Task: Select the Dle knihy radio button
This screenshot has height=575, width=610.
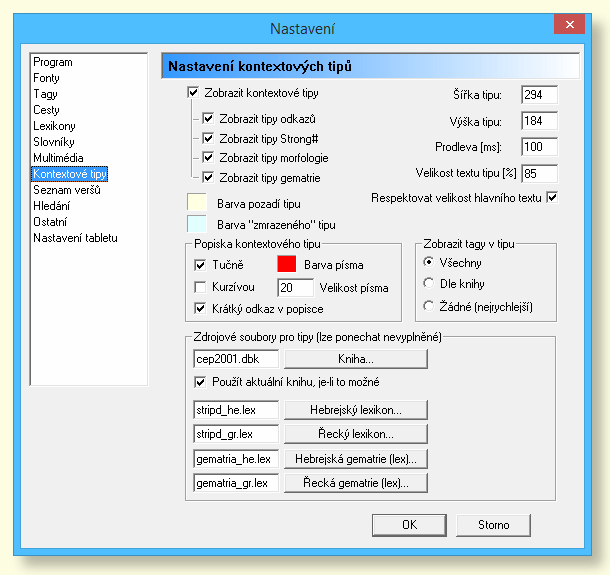Action: pyautogui.click(x=430, y=283)
